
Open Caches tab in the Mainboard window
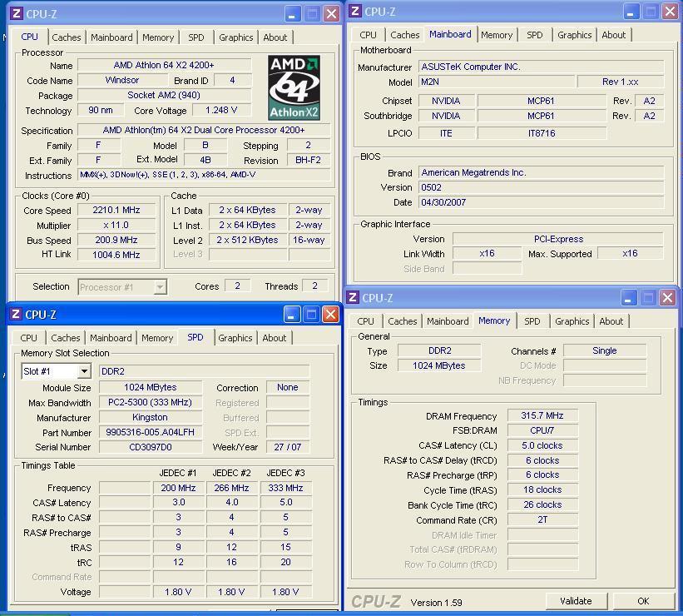404,35
